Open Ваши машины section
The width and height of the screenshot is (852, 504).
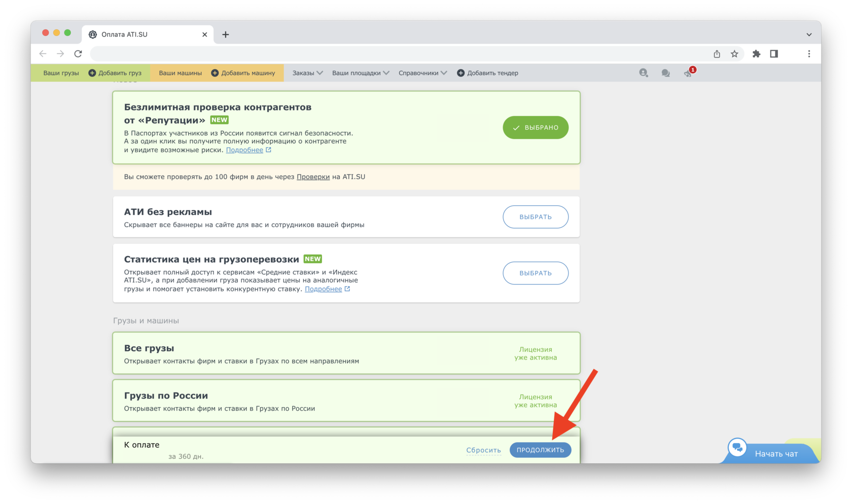click(180, 73)
